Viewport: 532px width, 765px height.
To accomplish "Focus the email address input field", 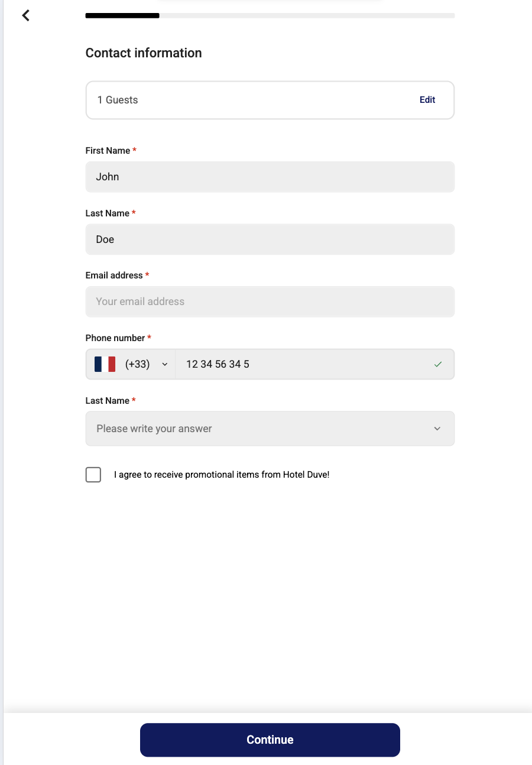I will point(270,302).
